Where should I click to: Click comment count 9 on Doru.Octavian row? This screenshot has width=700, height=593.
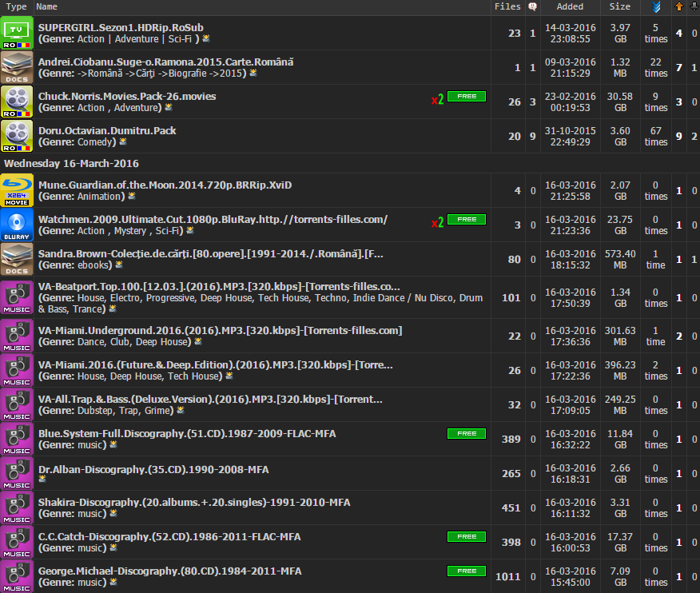click(532, 136)
